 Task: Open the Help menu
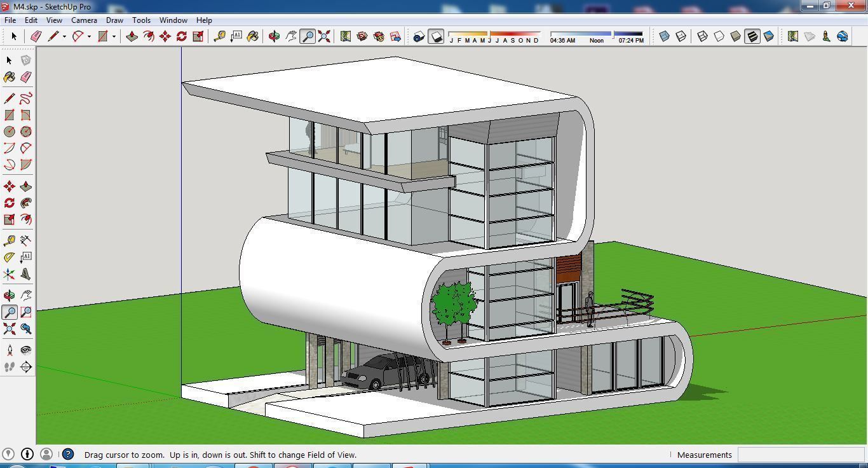coord(204,20)
